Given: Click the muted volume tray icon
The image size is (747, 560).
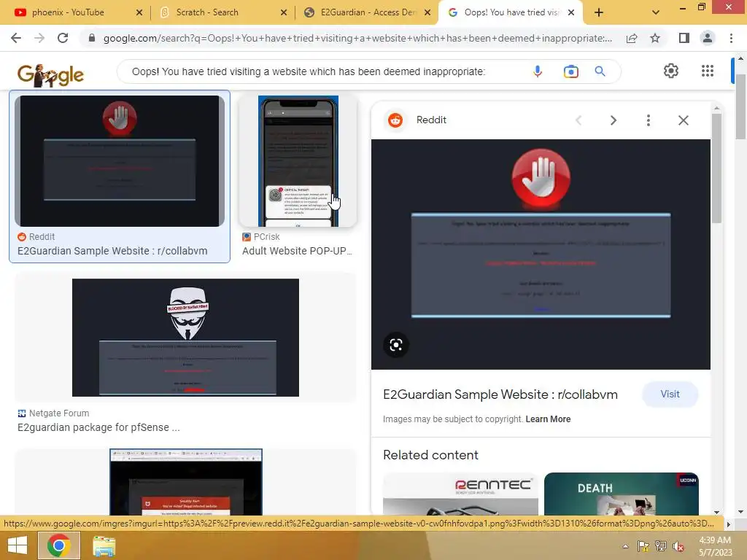Looking at the screenshot, I should coord(678,546).
